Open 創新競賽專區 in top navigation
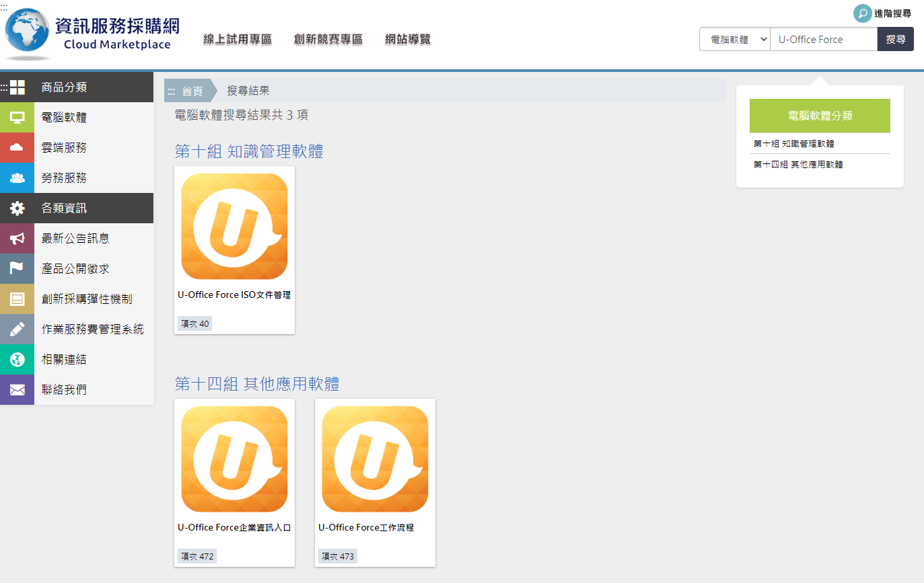This screenshot has width=924, height=583. [328, 40]
